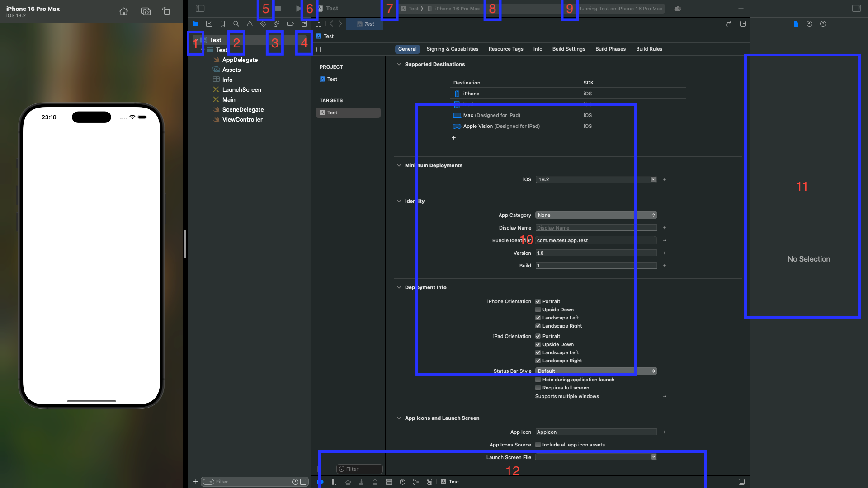Switch to Resource Tags tab

click(x=505, y=49)
